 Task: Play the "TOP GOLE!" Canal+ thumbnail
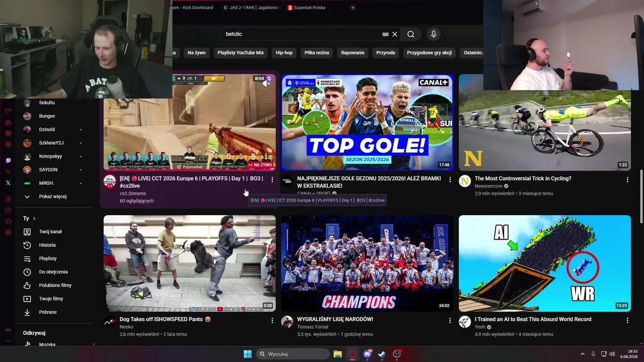(x=367, y=122)
